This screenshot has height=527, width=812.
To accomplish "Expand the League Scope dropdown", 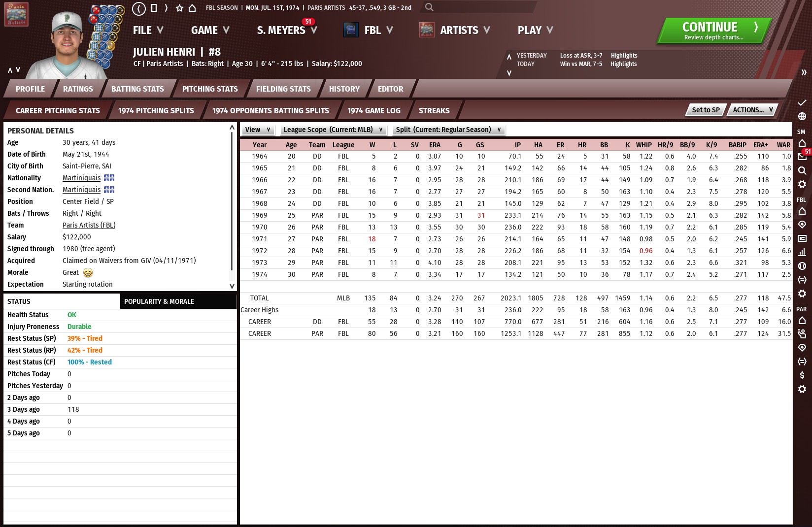I will point(333,130).
